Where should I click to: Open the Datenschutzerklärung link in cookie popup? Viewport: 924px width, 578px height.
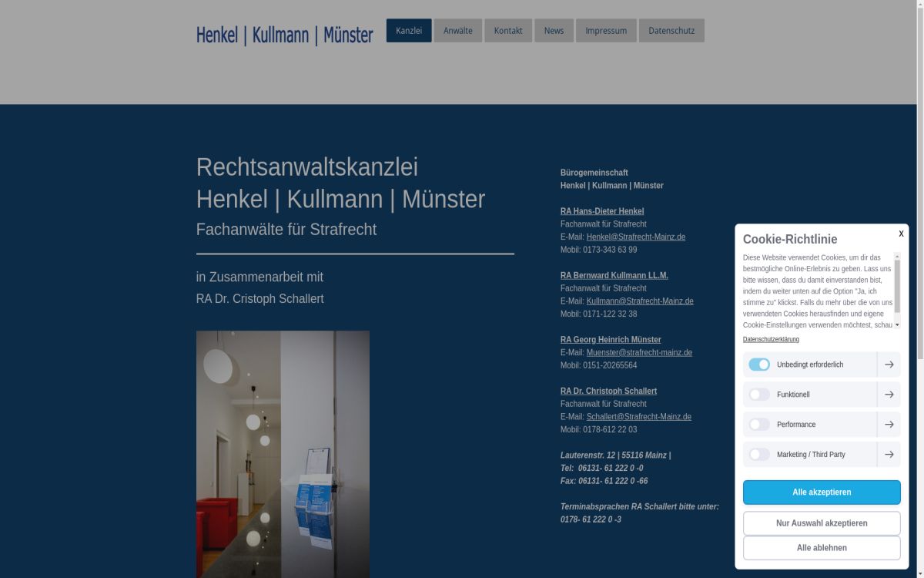[771, 339]
